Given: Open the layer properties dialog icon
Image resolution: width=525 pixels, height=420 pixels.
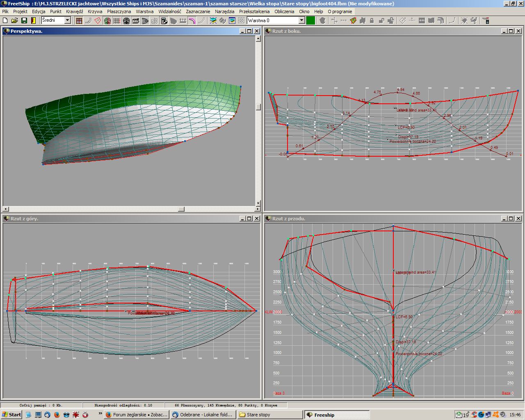Looking at the screenshot, I should pyautogui.click(x=232, y=21).
